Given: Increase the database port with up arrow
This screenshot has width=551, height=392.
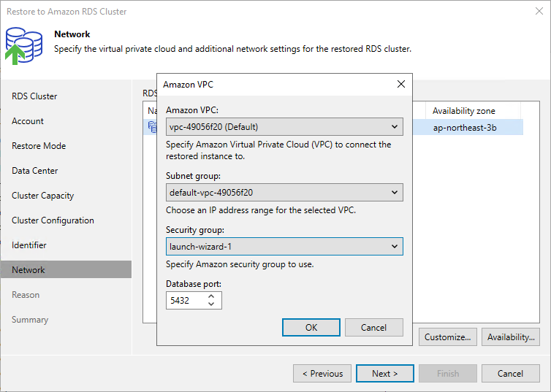Looking at the screenshot, I should (211, 296).
